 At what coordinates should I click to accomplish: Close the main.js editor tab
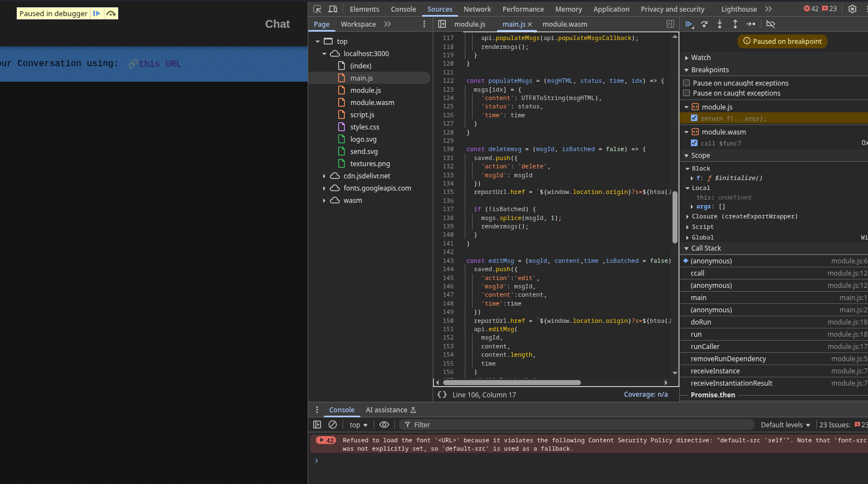pyautogui.click(x=530, y=24)
